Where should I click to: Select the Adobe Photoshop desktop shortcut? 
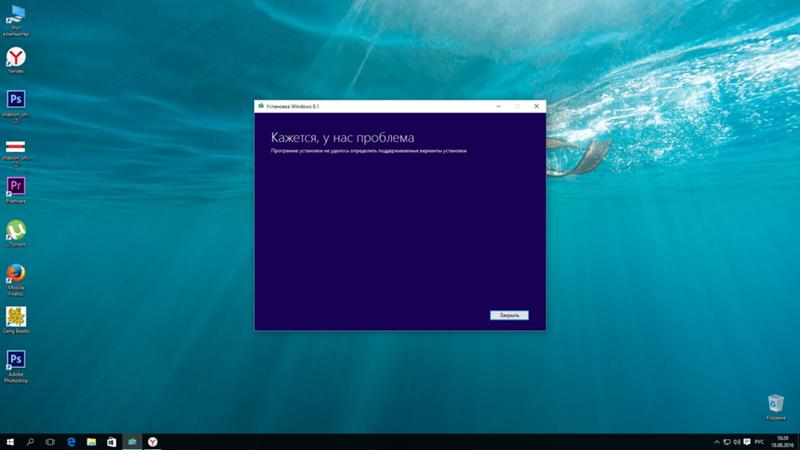16,366
